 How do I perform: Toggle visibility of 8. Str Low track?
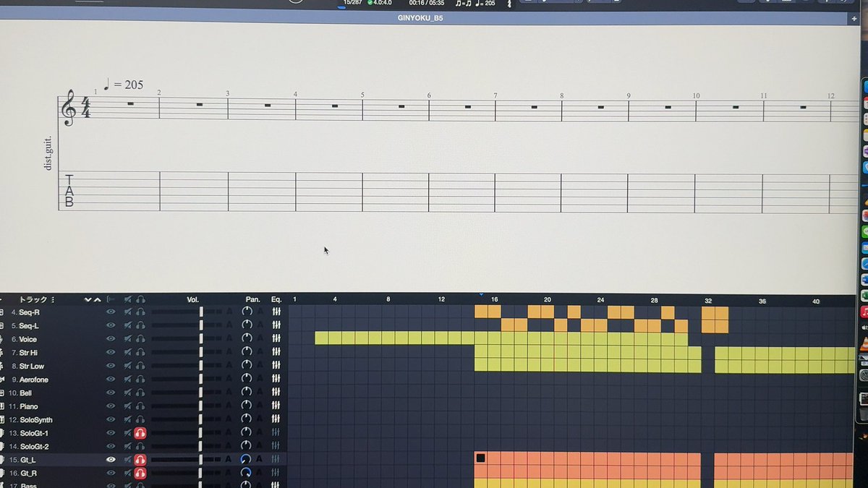tap(111, 366)
